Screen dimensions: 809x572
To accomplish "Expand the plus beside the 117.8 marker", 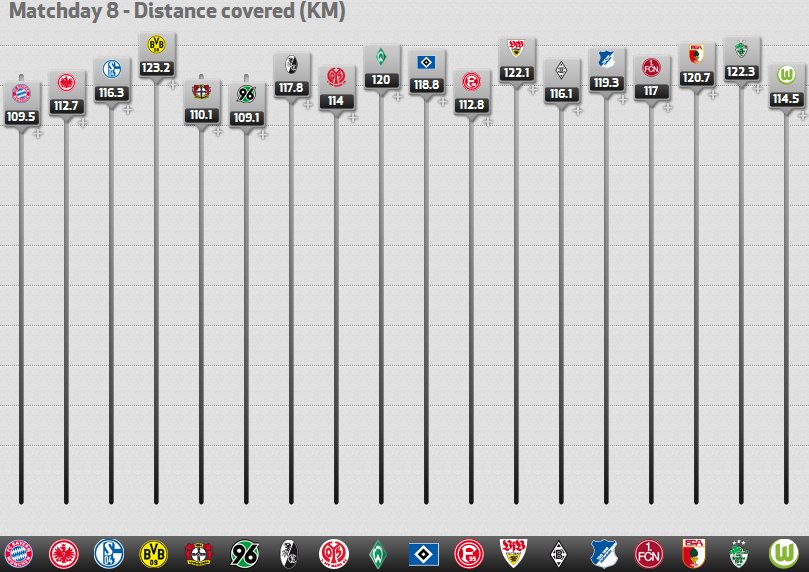I will click(308, 105).
